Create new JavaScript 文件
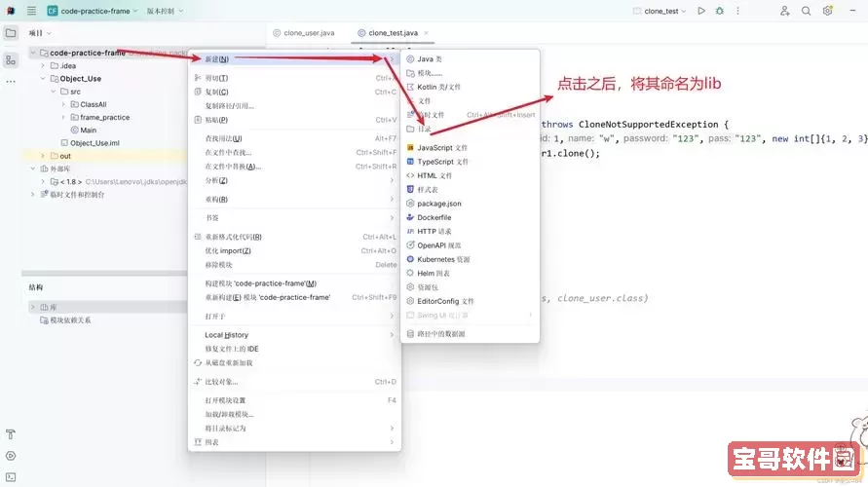This screenshot has width=868, height=487. [x=470, y=148]
